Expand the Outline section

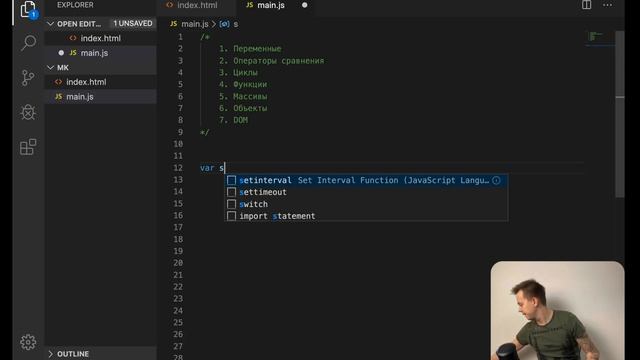(51, 354)
